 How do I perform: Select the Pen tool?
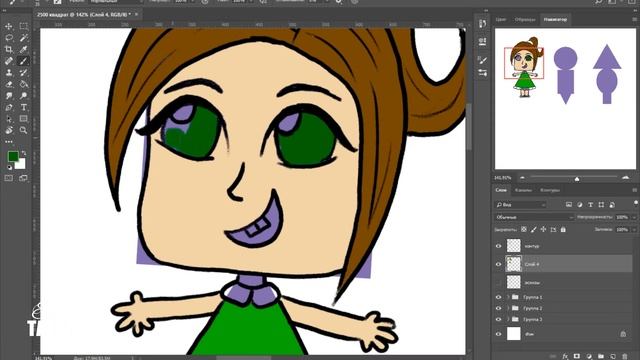9,107
